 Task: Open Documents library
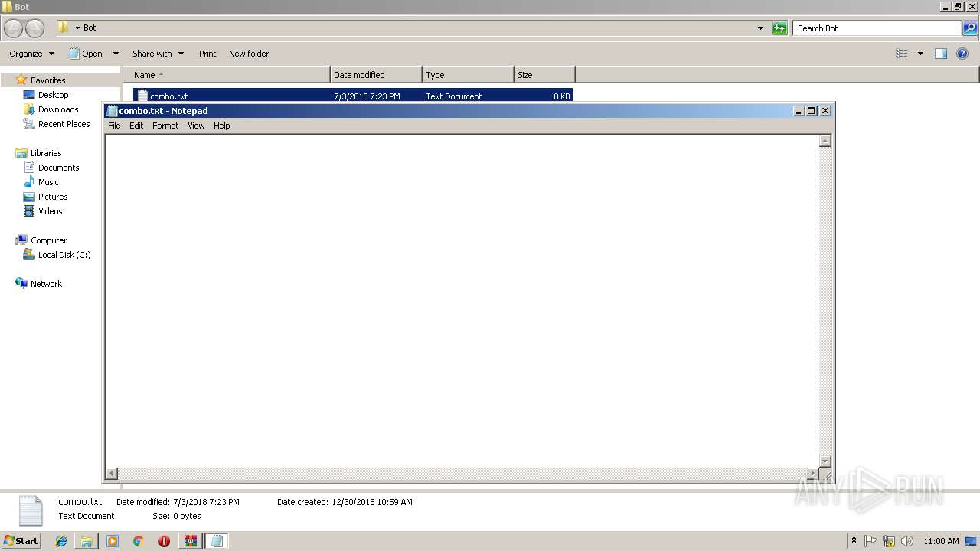58,168
